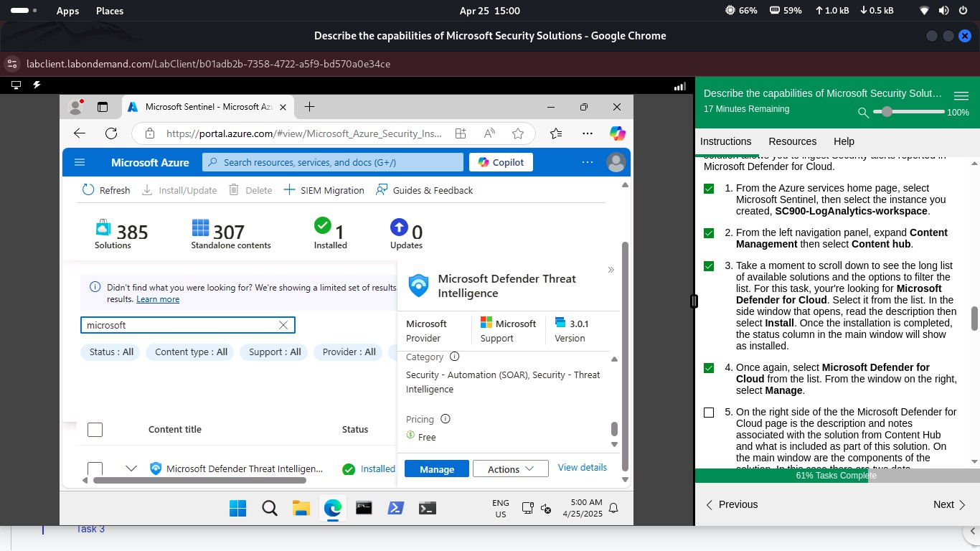Switch to the Resources tab
Screen dimensions: 980x551
[x=792, y=141]
